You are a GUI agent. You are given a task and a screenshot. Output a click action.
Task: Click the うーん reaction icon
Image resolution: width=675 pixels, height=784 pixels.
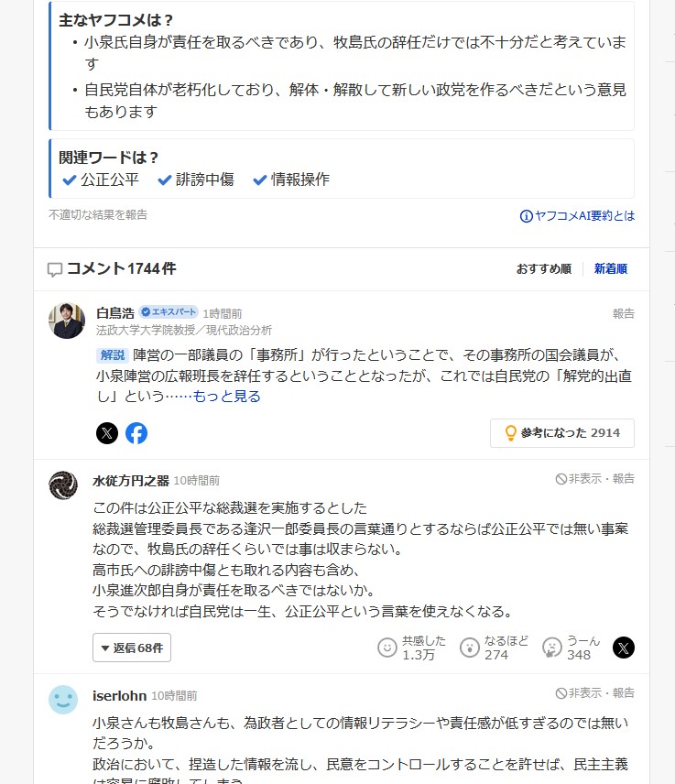click(552, 648)
